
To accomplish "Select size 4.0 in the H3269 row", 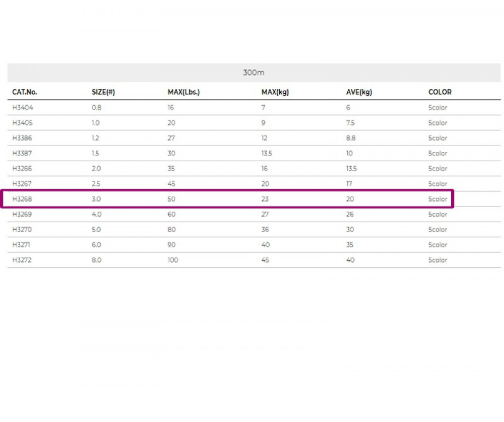I will click(x=96, y=214).
